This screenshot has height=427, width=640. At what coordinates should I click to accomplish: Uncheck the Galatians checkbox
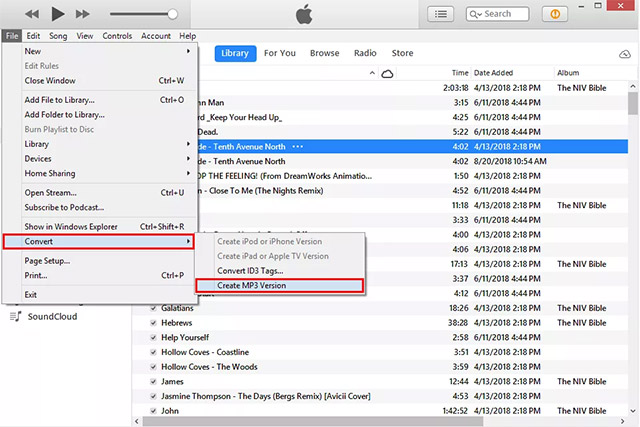point(153,309)
